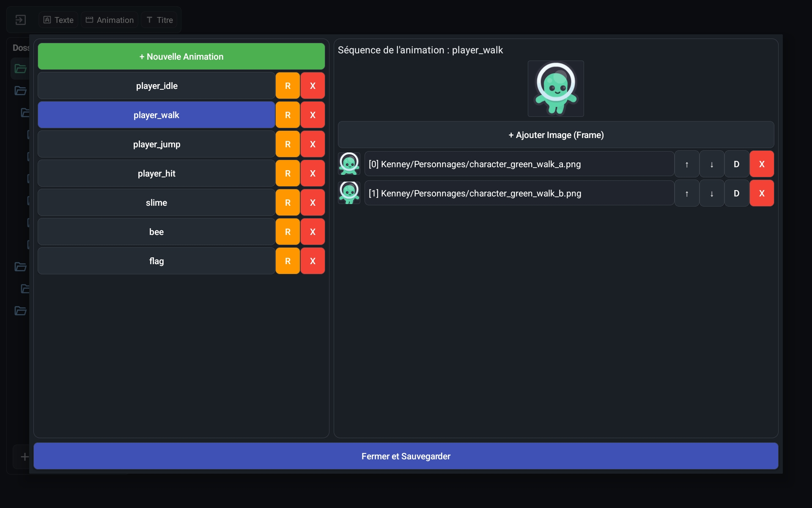Create a new animation with Nouvelle Animation
812x508 pixels.
[x=181, y=56]
